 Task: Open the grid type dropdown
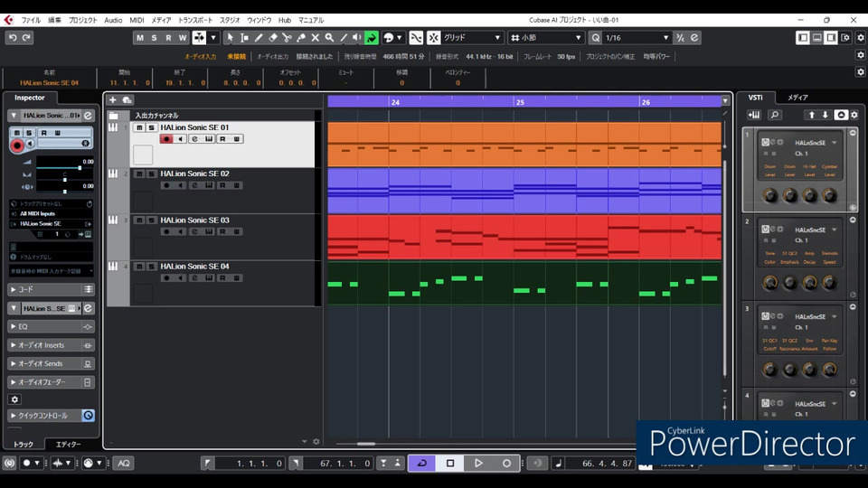[x=472, y=38]
